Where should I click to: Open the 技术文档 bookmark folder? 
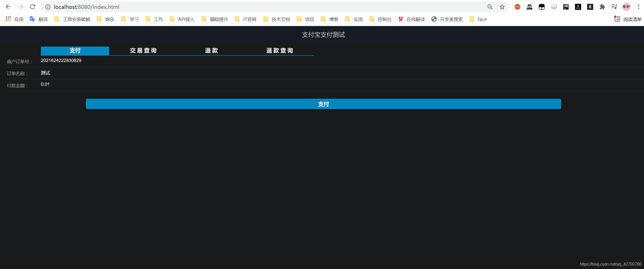(276, 19)
